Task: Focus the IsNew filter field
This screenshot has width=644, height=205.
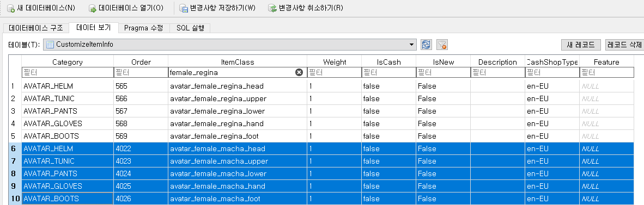Action: 443,72
